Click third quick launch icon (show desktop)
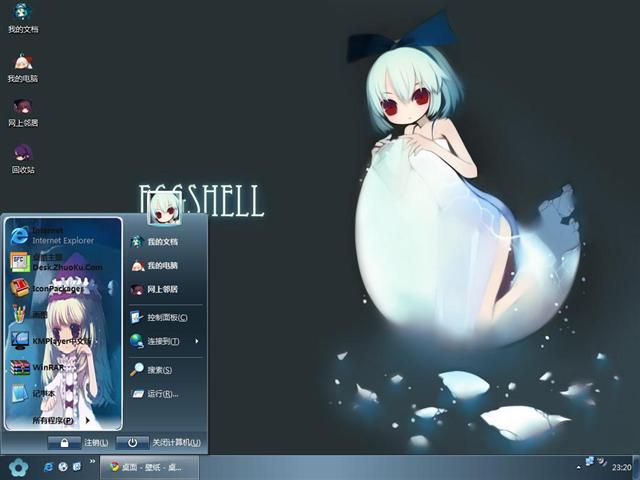The height and width of the screenshot is (480, 640). (77, 466)
